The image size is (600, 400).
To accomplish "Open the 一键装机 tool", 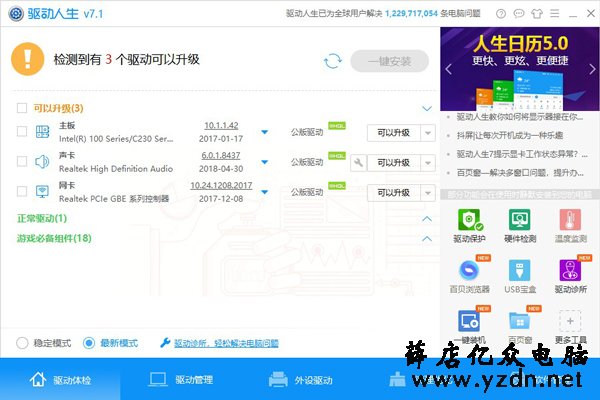I will tap(470, 327).
